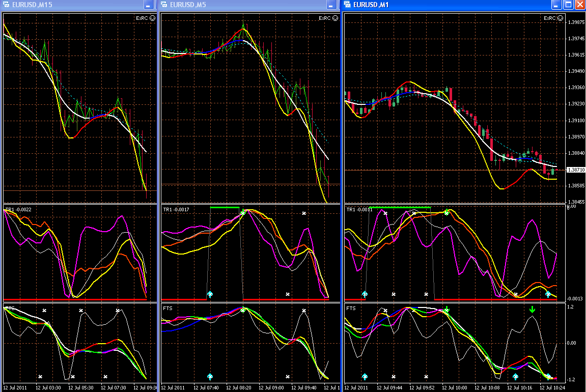Click the 1.39745 price level on the axis

(576, 39)
